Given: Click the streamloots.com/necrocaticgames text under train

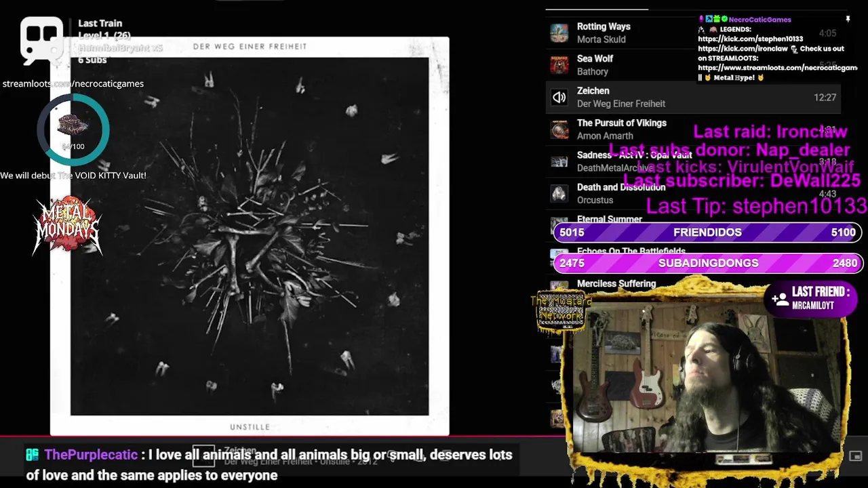Looking at the screenshot, I should 73,83.
